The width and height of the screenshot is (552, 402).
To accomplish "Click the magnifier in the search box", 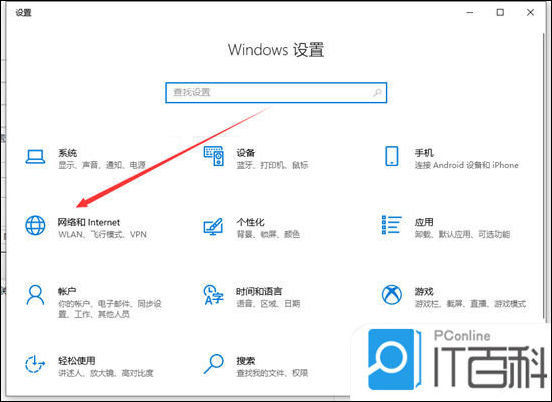I will (377, 93).
